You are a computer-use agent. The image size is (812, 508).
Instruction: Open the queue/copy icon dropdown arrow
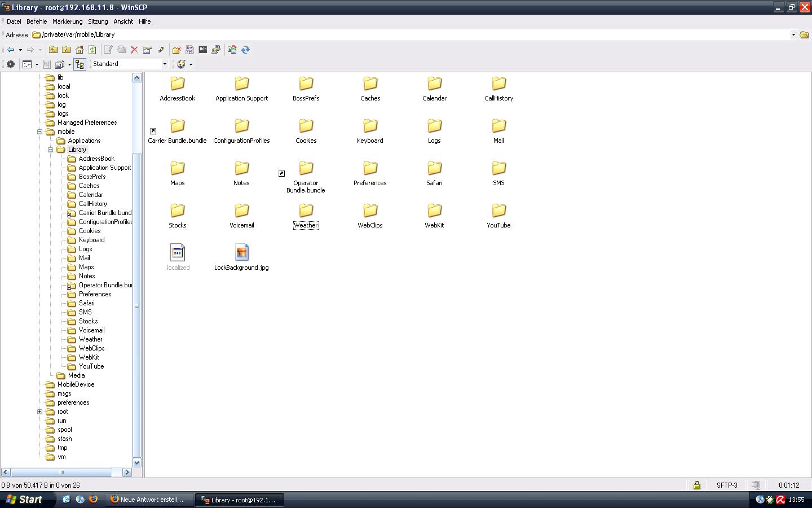(x=69, y=64)
